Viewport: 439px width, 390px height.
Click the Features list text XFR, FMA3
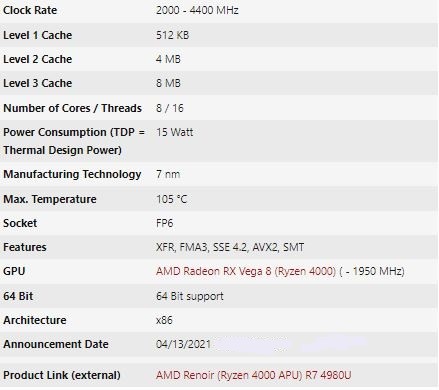[x=230, y=247]
